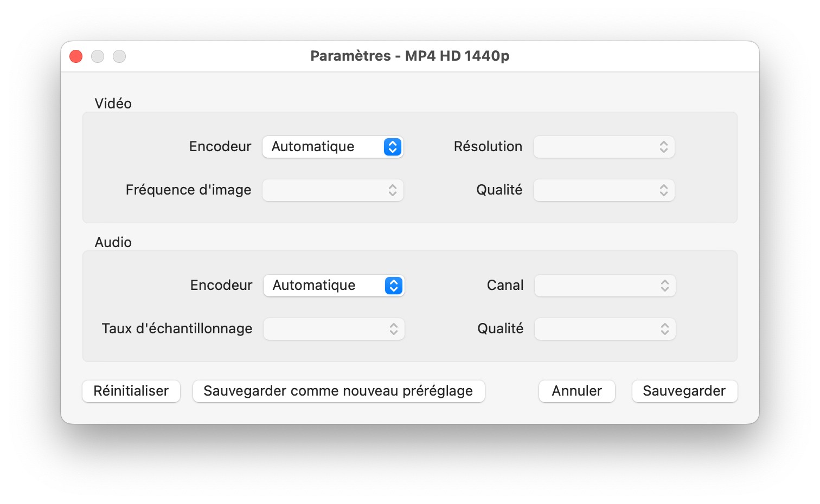The image size is (820, 504).
Task: Open the video Qualité dropdown
Action: (x=604, y=190)
